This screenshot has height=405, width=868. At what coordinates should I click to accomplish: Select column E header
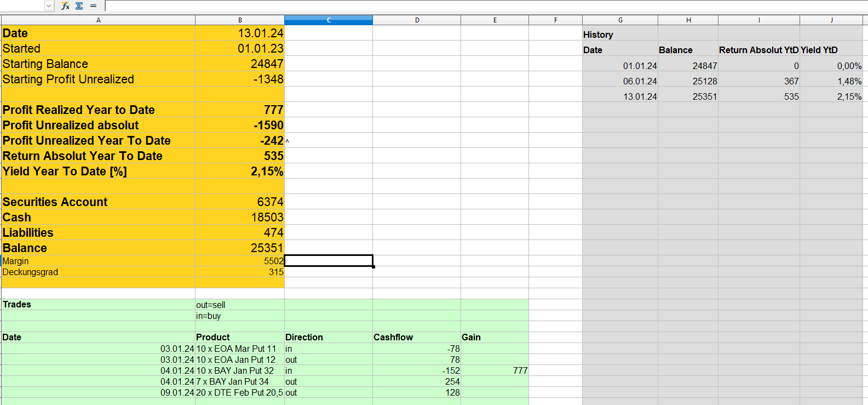pos(495,20)
